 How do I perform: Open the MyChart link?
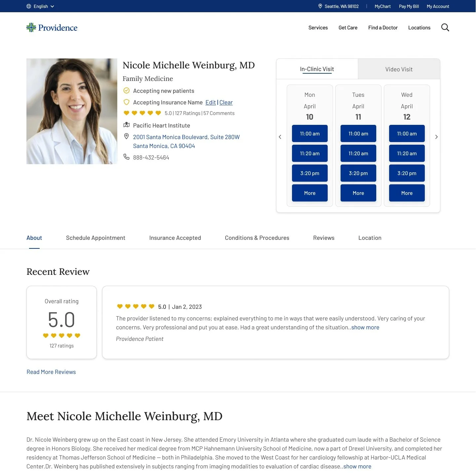click(x=383, y=6)
